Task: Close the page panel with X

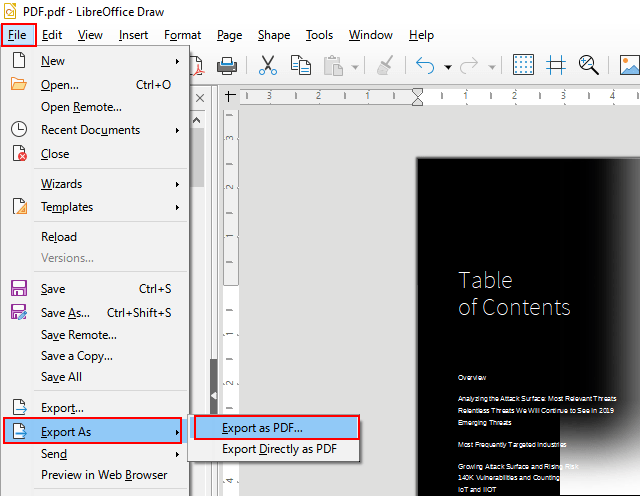Action: click(200, 98)
